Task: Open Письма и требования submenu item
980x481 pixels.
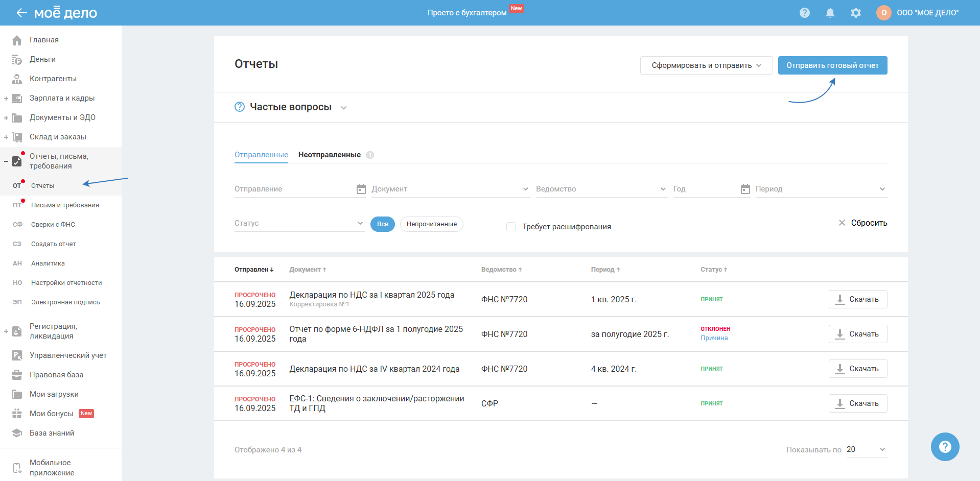Action: click(x=65, y=205)
